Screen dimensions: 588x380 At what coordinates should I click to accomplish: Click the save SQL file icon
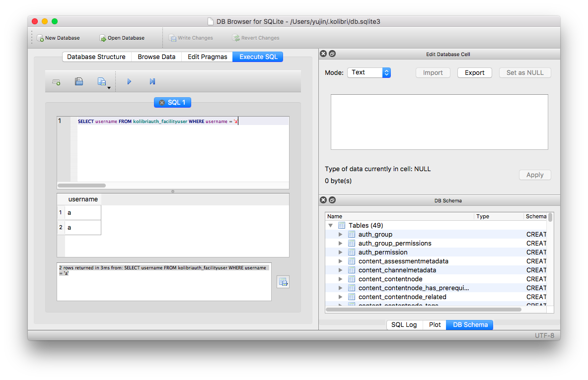(102, 81)
